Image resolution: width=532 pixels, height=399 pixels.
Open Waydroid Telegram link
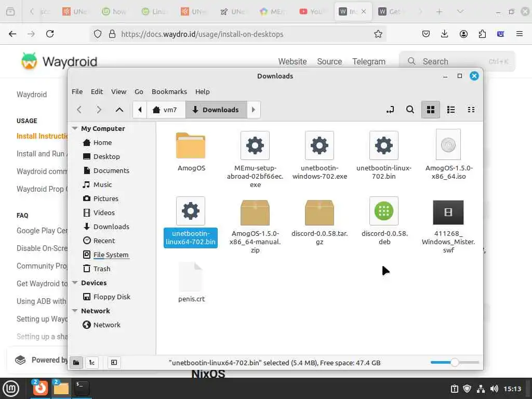coord(369,61)
